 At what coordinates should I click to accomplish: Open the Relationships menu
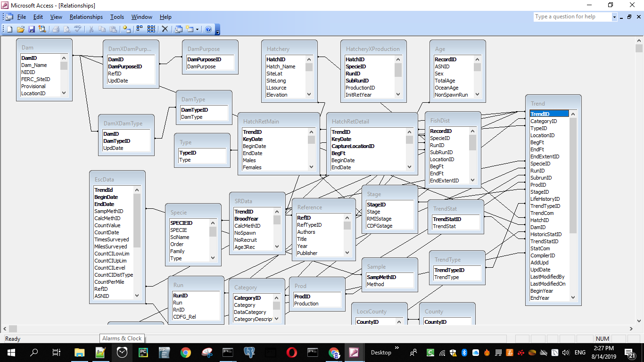coord(86,17)
